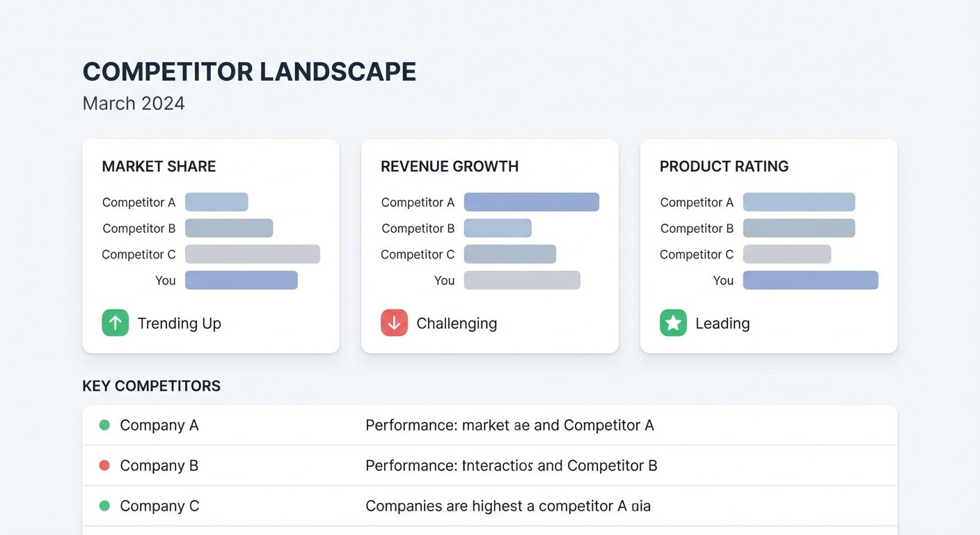Click the Product Rating card title

click(724, 166)
